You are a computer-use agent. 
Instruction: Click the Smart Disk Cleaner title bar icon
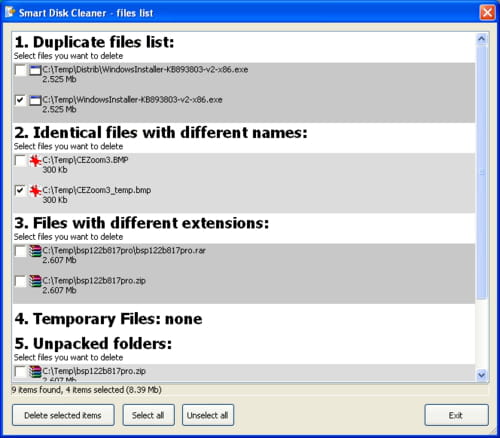point(10,12)
